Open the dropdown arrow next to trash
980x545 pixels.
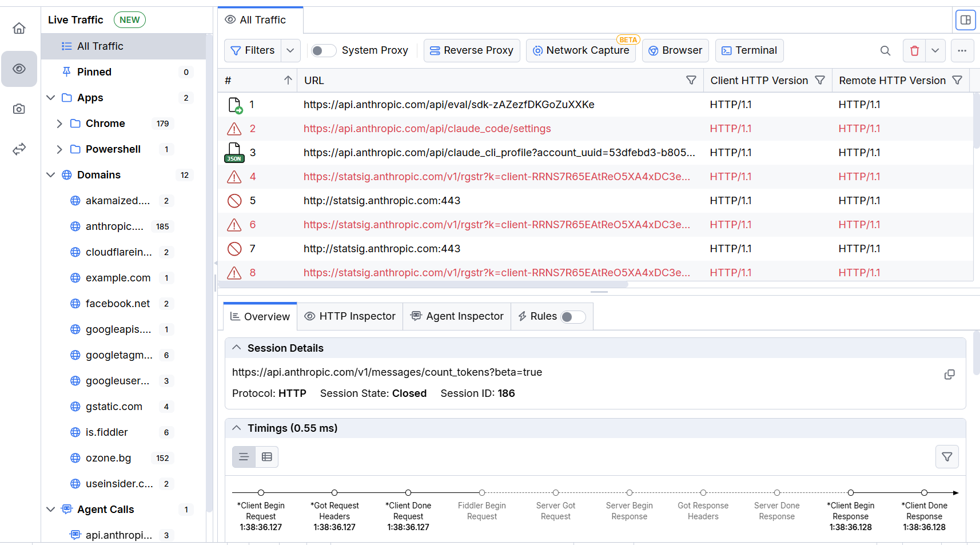click(935, 50)
